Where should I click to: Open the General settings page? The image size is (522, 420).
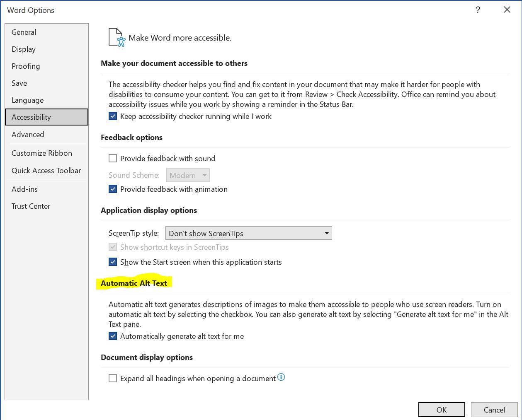click(24, 32)
